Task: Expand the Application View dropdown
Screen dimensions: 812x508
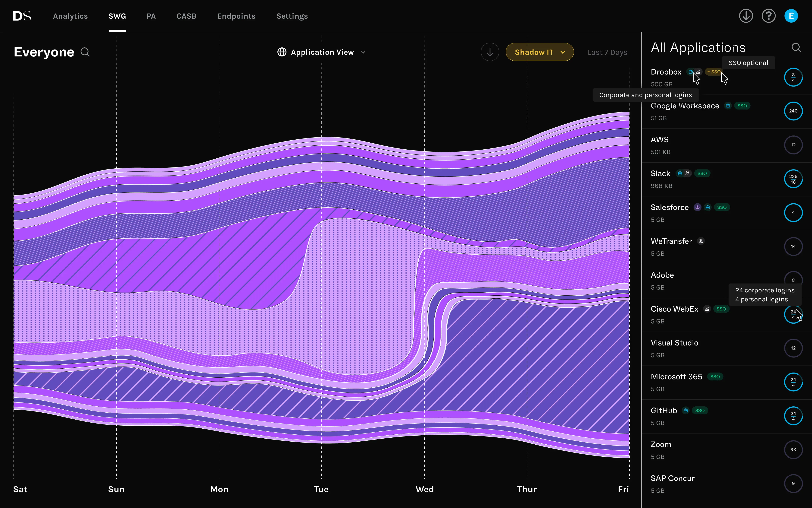Action: click(x=322, y=52)
